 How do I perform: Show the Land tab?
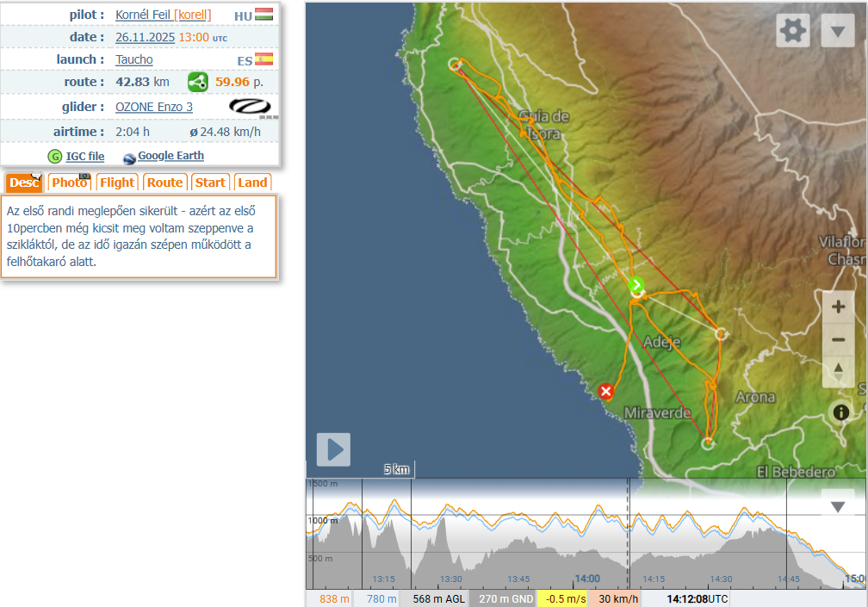pos(252,183)
